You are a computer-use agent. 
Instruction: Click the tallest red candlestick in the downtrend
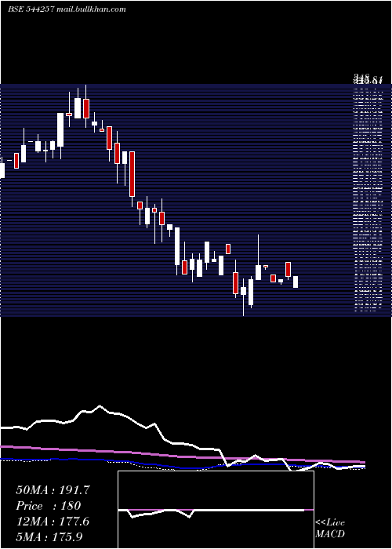point(132,174)
